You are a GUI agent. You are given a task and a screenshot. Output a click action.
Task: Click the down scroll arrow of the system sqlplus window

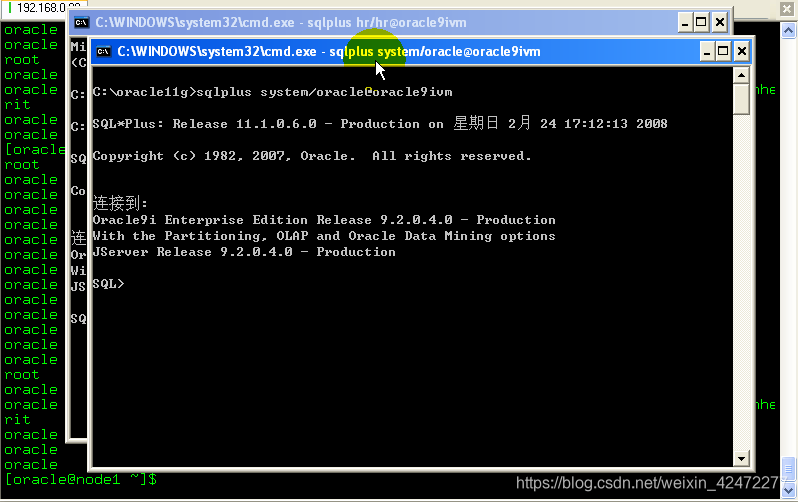tap(742, 458)
